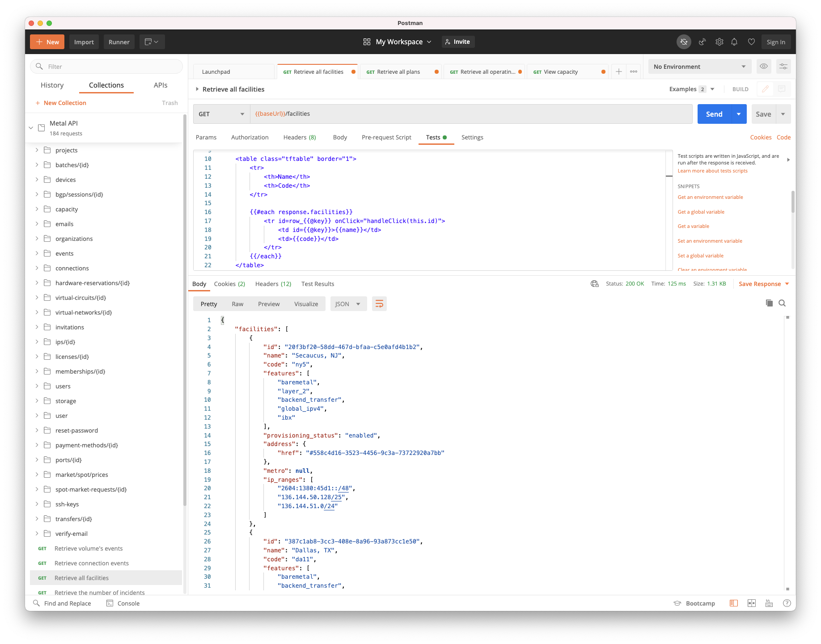Toggle line wrap icon in response
The height and width of the screenshot is (644, 821).
tap(379, 304)
